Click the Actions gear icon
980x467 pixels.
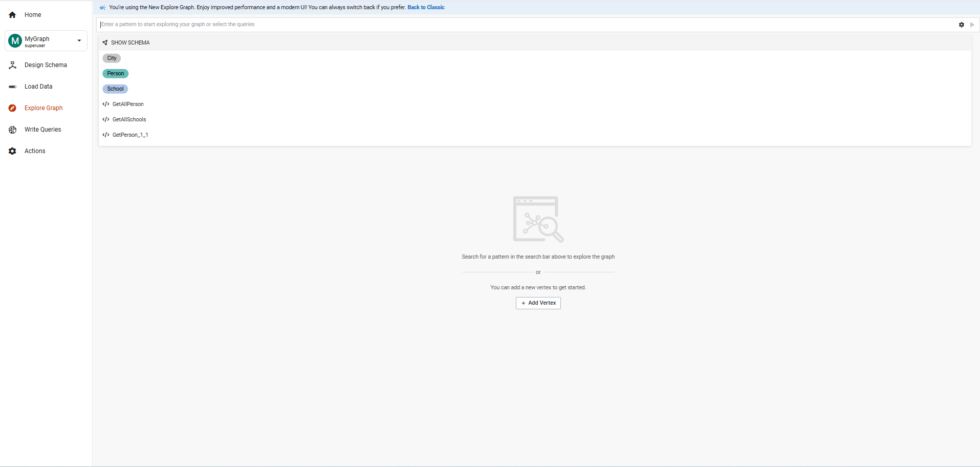[x=12, y=151]
